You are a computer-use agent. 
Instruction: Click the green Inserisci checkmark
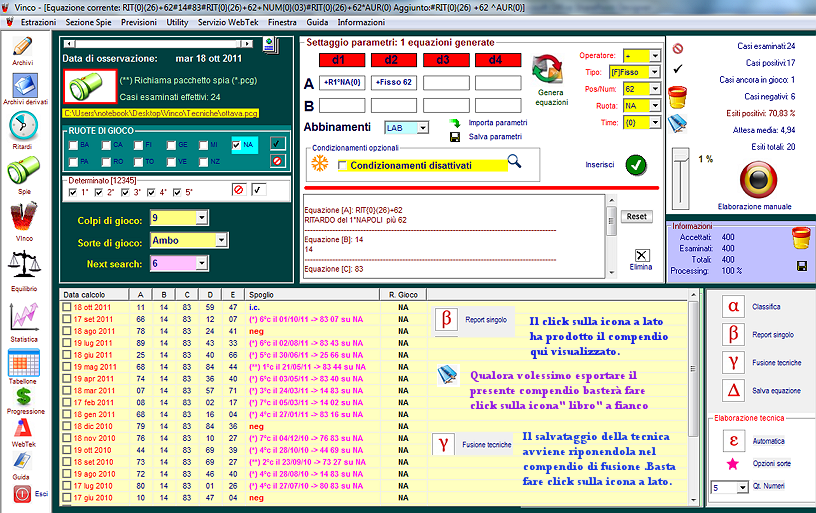tap(636, 165)
